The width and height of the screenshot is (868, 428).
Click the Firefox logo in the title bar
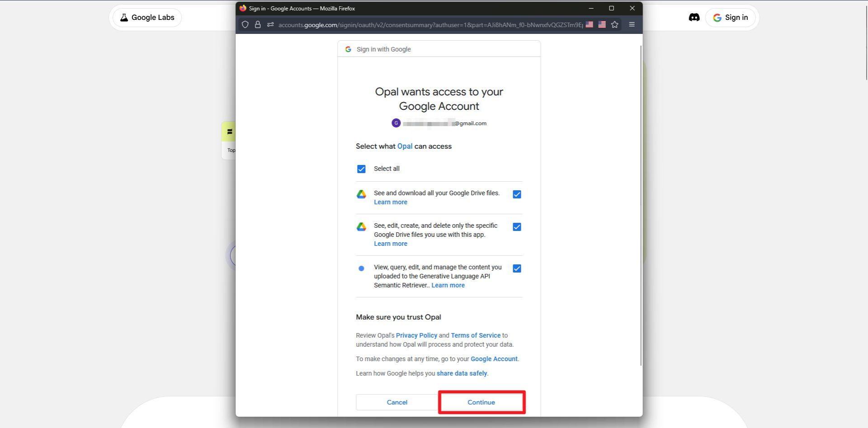tap(243, 8)
